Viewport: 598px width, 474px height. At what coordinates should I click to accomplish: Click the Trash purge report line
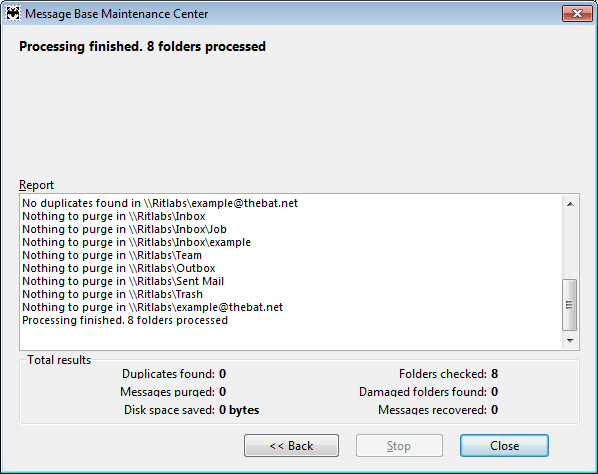pyautogui.click(x=113, y=294)
